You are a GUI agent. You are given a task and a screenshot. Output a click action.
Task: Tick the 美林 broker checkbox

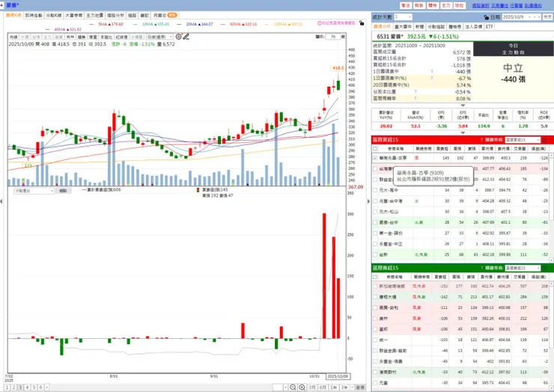[375, 319]
